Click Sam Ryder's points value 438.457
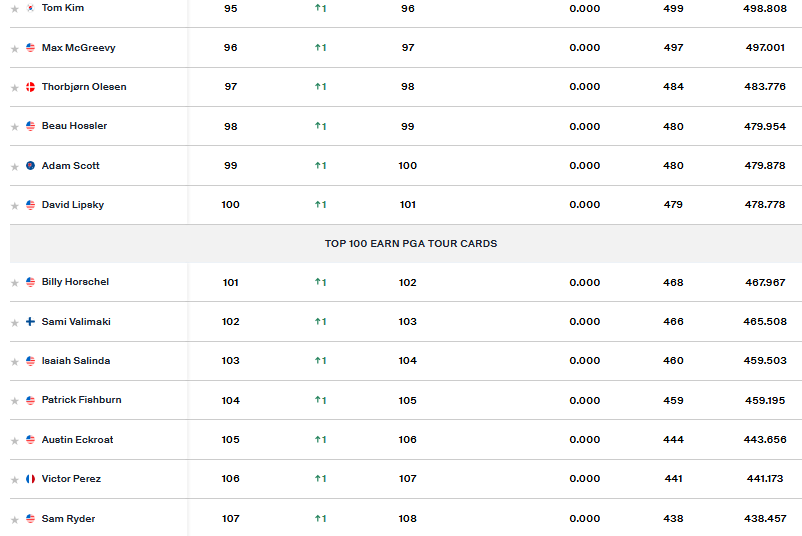 pyautogui.click(x=765, y=519)
